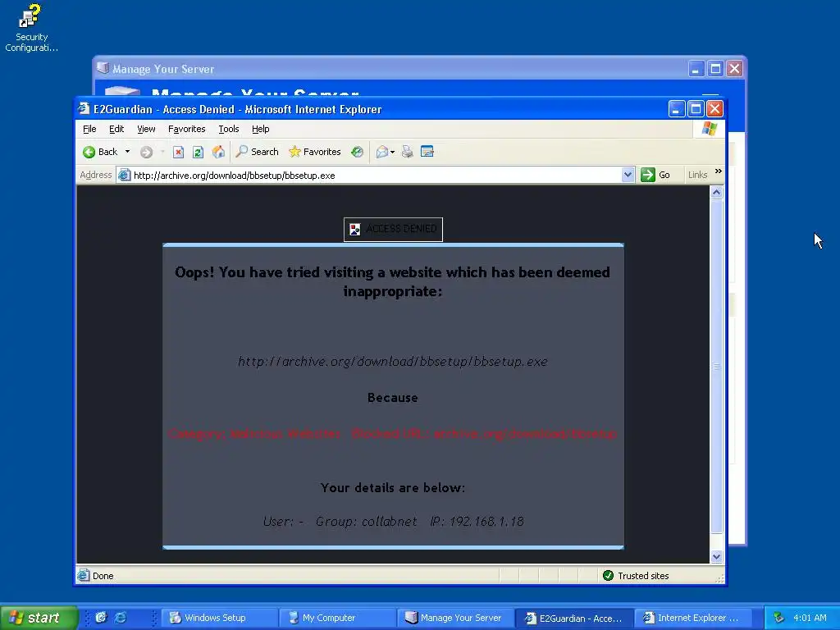Click the green Go button

655,175
